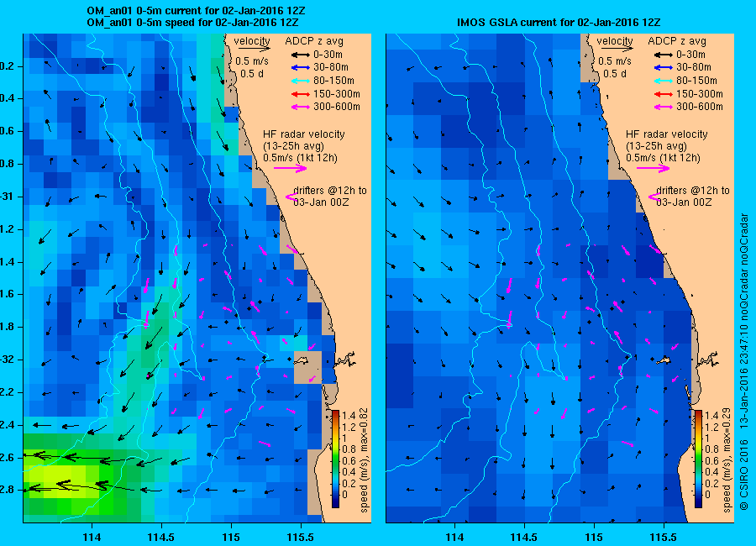Screen dimensions: 756x546
Task: Click the 114 longitude label under left map
Action: 92,538
